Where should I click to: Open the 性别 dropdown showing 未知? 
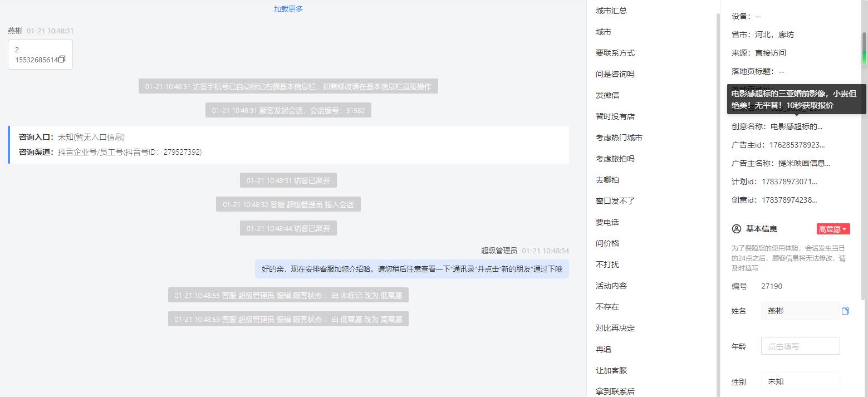tap(800, 381)
